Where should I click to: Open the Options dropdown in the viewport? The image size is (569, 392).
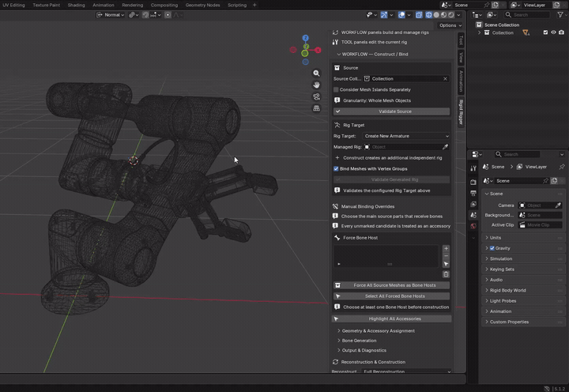click(450, 25)
